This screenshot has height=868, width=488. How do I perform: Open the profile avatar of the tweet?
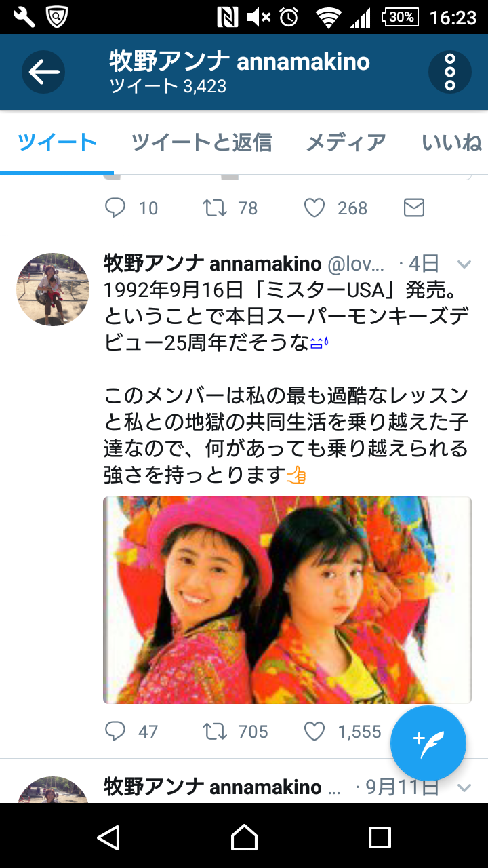[53, 290]
